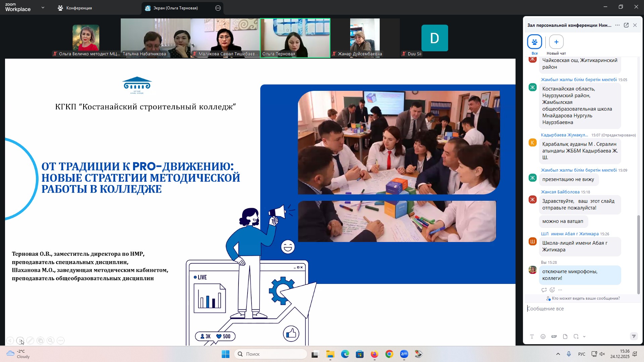Reply in thread to the last message
The image size is (644, 362).
point(544,290)
